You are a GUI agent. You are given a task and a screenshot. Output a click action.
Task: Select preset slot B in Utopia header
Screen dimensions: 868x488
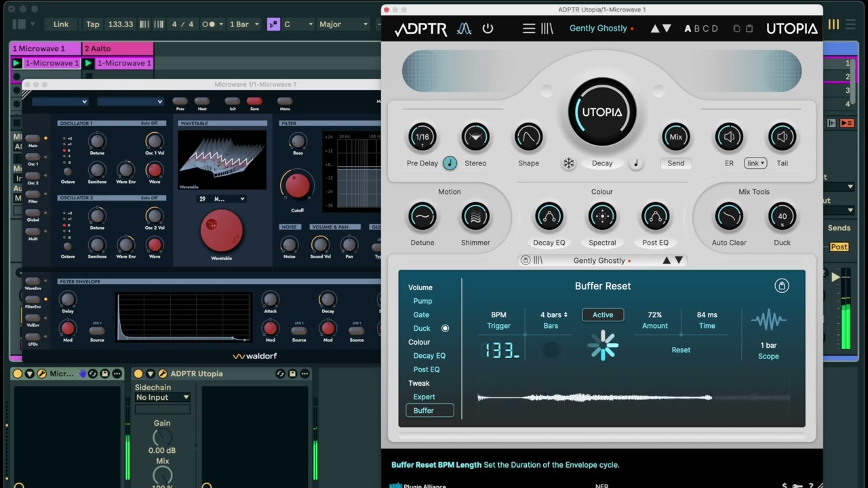click(696, 28)
